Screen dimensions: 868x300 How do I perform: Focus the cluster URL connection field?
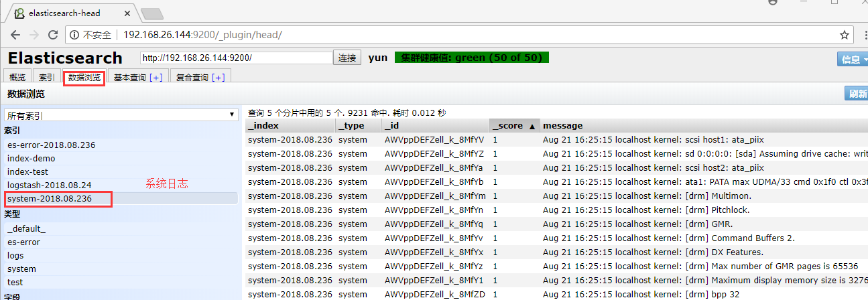click(237, 58)
